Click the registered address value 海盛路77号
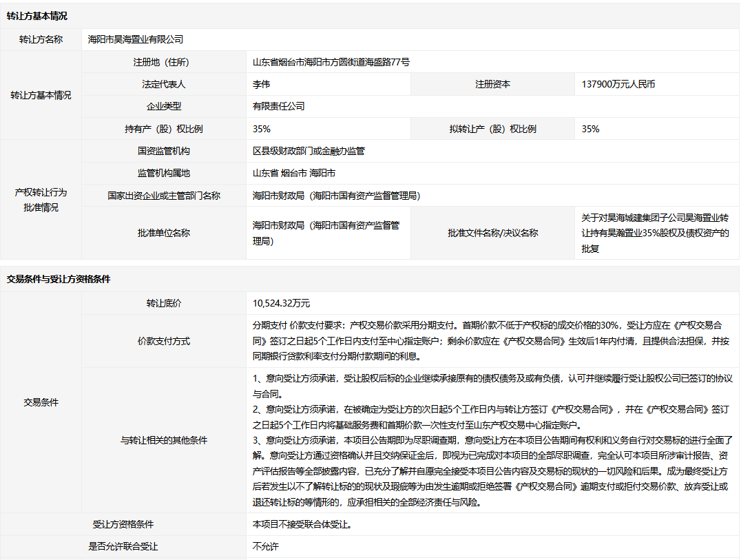 coord(331,62)
